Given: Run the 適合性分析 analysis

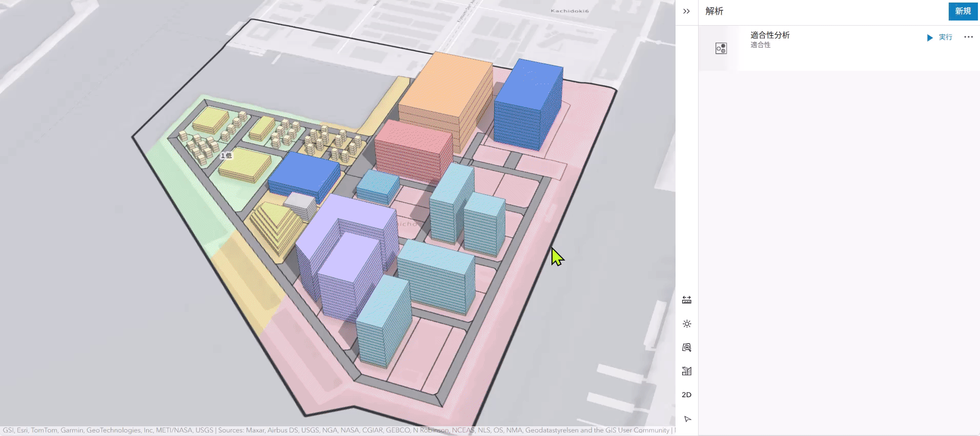Looking at the screenshot, I should (x=940, y=37).
